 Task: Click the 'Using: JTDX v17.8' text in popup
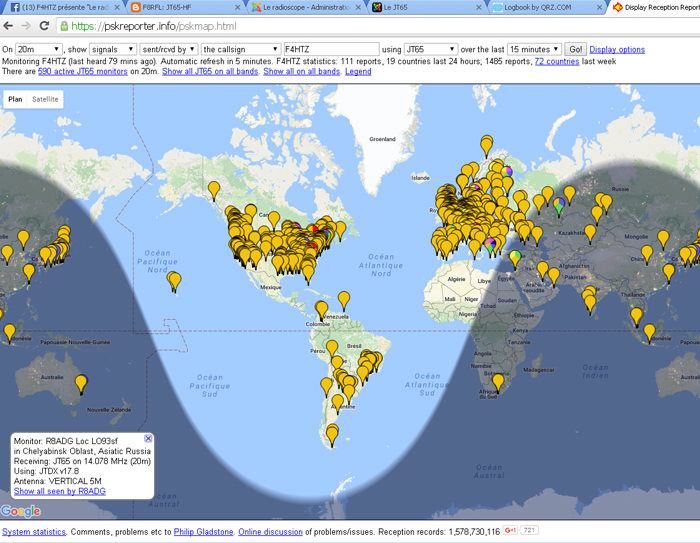46,471
